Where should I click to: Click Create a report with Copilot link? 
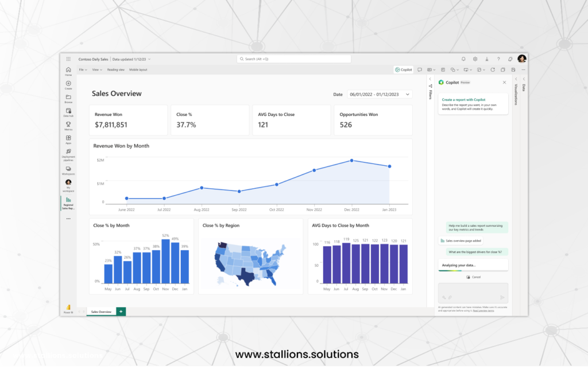(x=463, y=100)
